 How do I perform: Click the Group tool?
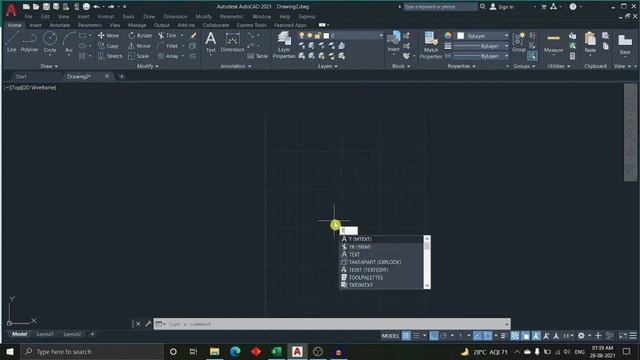519,42
